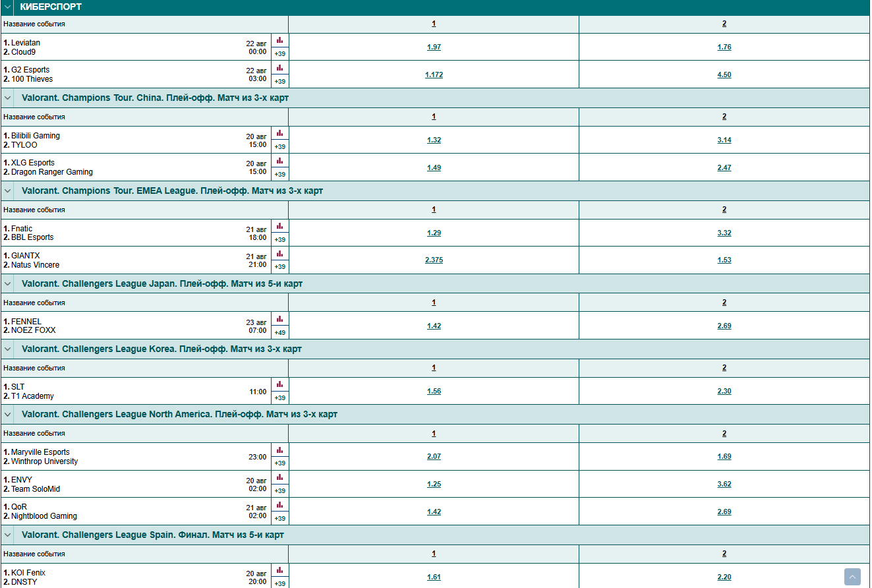Viewport: 872px width, 588px height.
Task: Open statistics icon for QoR vs Nightblood Gaming
Action: (280, 505)
